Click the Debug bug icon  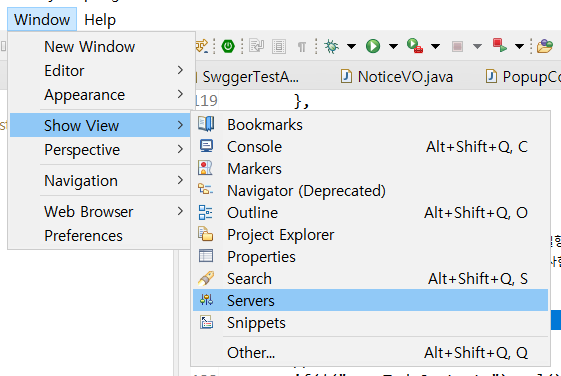point(331,46)
